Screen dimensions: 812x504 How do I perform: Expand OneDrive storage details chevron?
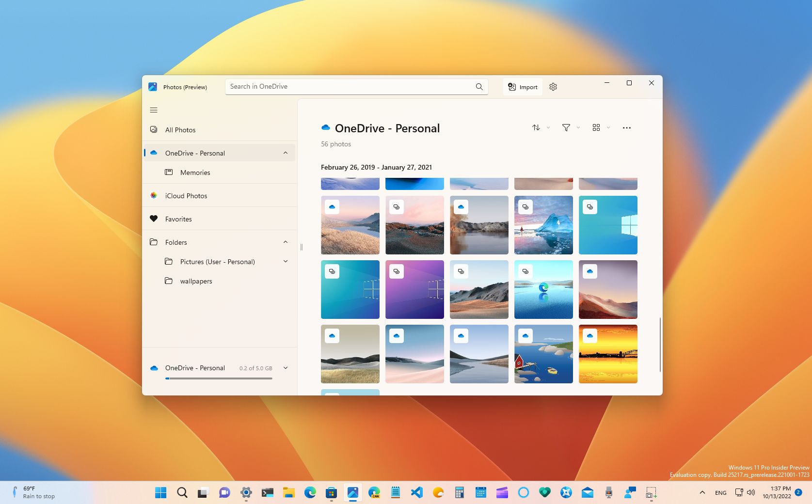point(286,368)
